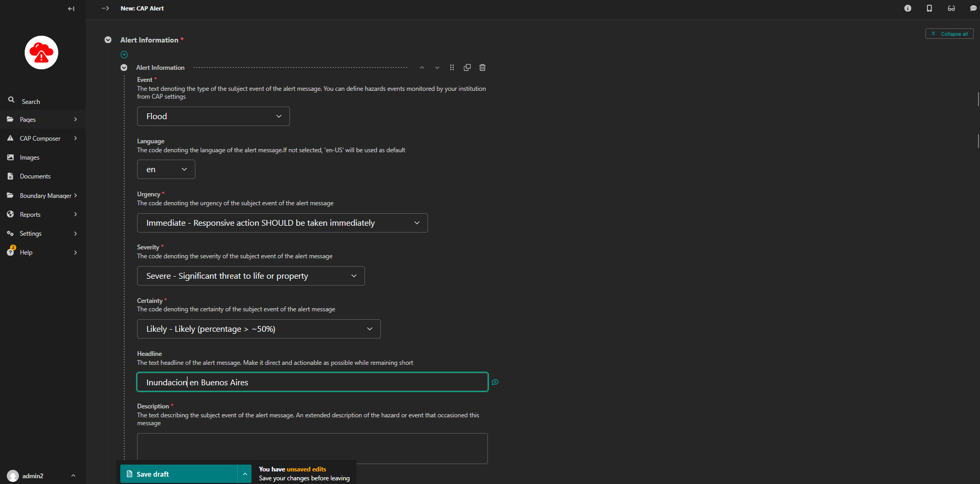
Task: Click the CAP Composer warning triangle icon
Action: click(x=10, y=138)
